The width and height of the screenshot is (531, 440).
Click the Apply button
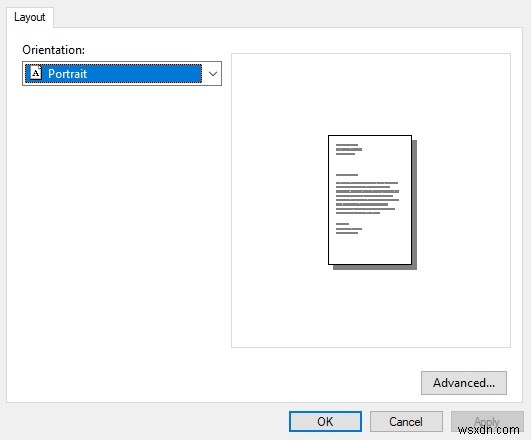coord(487,421)
